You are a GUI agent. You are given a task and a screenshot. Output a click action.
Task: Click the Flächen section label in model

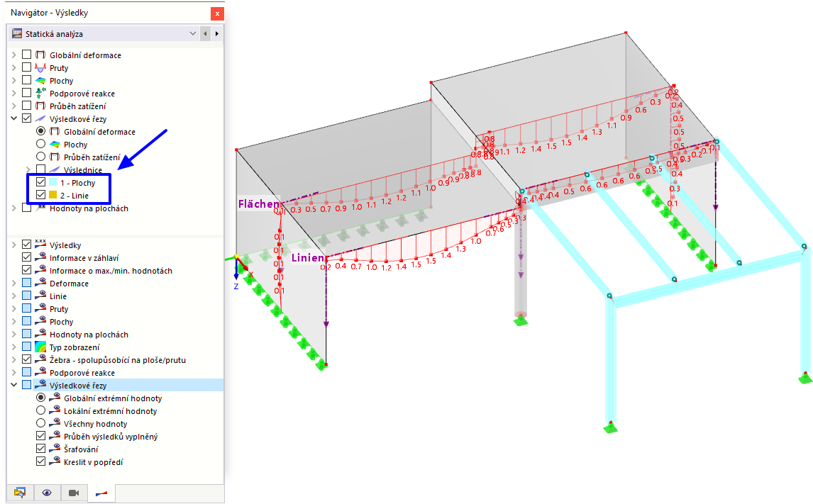pos(258,203)
